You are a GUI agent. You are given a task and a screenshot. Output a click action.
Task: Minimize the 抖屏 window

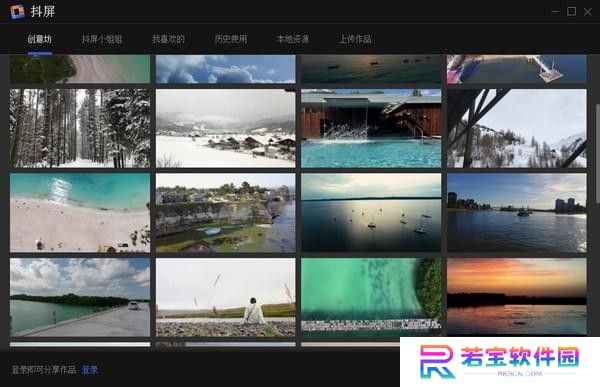point(555,11)
